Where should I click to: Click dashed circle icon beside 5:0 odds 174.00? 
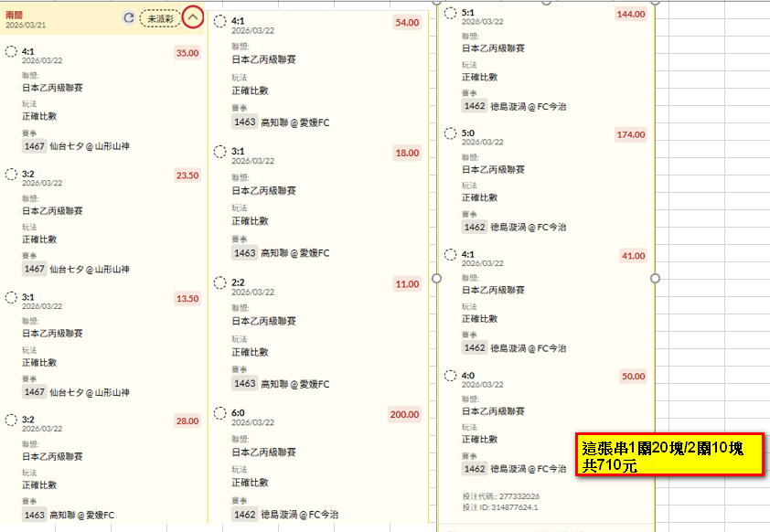pyautogui.click(x=451, y=133)
